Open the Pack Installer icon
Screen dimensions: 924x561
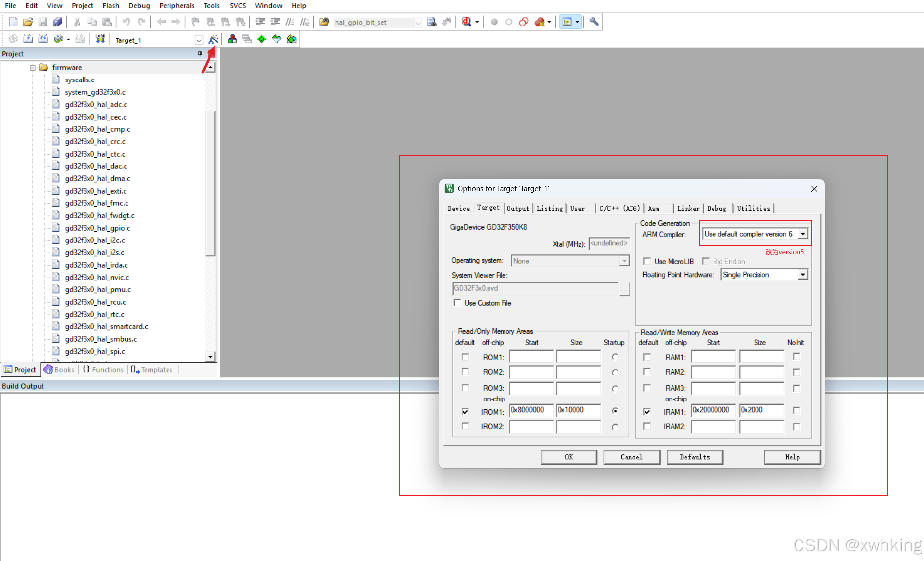[x=292, y=39]
